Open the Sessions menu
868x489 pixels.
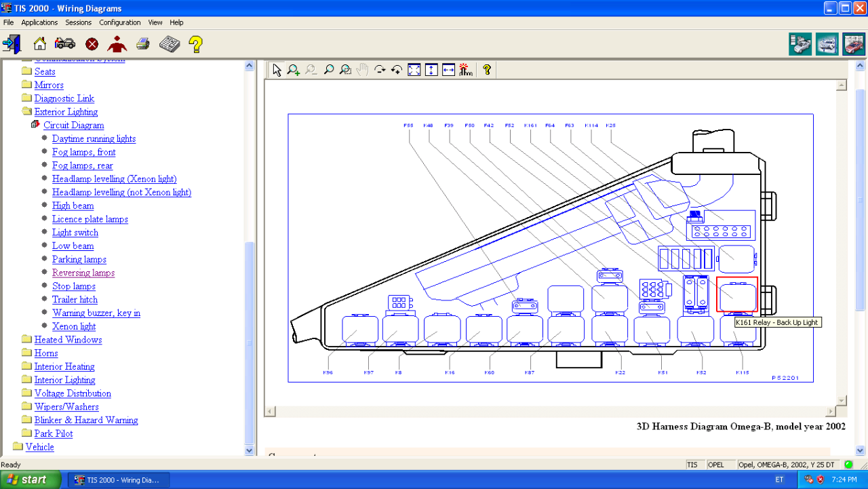(x=78, y=22)
